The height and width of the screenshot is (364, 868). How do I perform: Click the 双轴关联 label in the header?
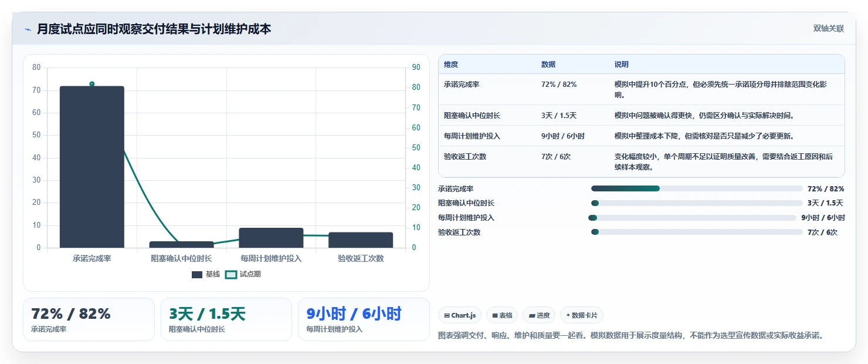tap(828, 28)
